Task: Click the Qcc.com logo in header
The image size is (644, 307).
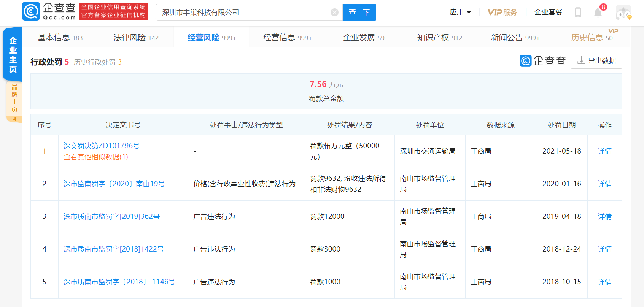Action: 49,11
